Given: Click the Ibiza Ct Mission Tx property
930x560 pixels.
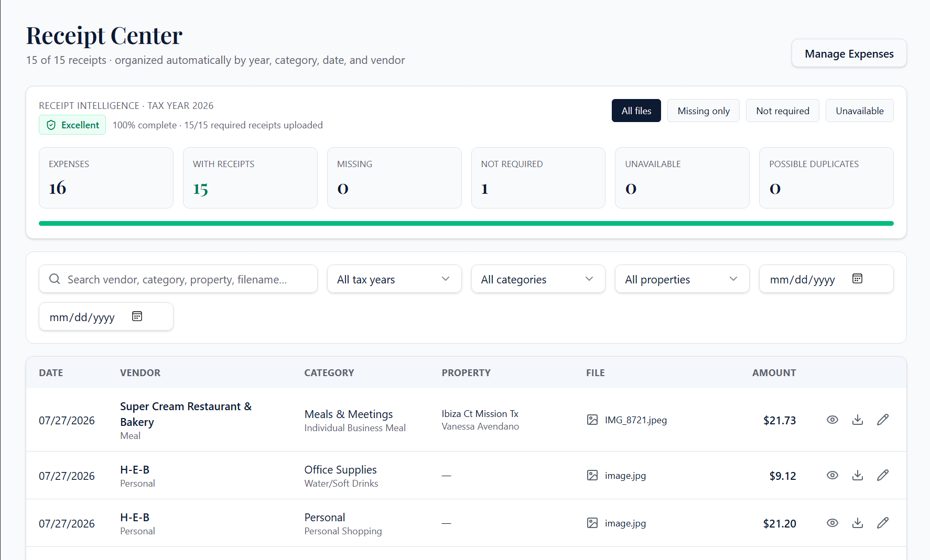Looking at the screenshot, I should 480,413.
